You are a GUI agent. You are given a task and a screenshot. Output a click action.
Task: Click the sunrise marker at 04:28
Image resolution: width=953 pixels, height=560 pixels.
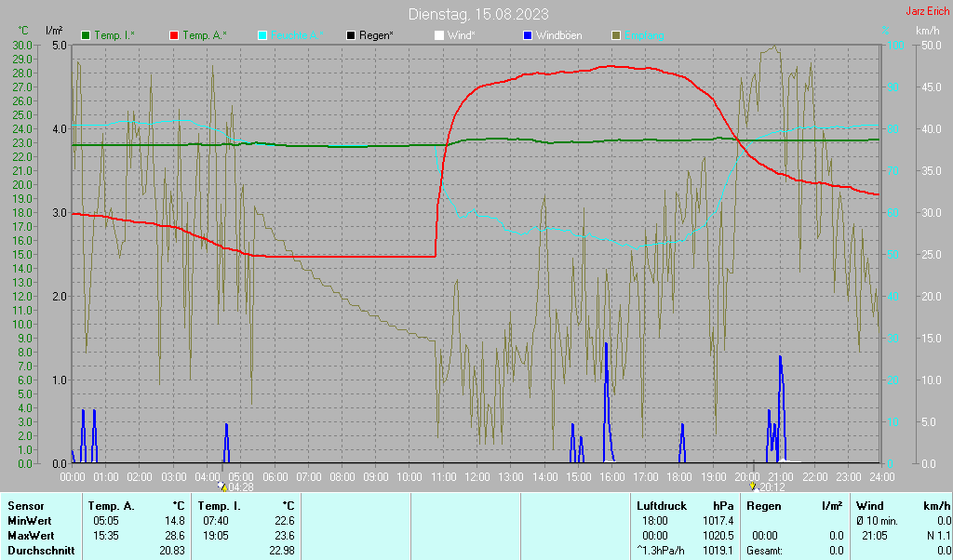click(x=221, y=486)
